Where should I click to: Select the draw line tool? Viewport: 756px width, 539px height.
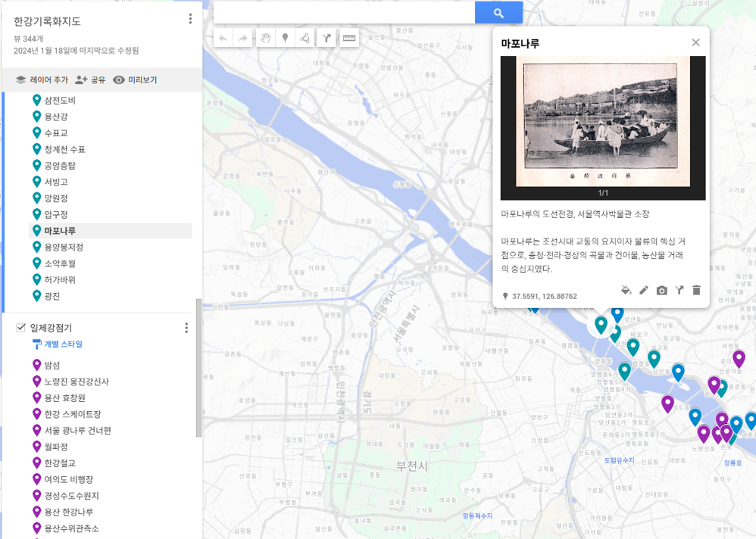(305, 39)
